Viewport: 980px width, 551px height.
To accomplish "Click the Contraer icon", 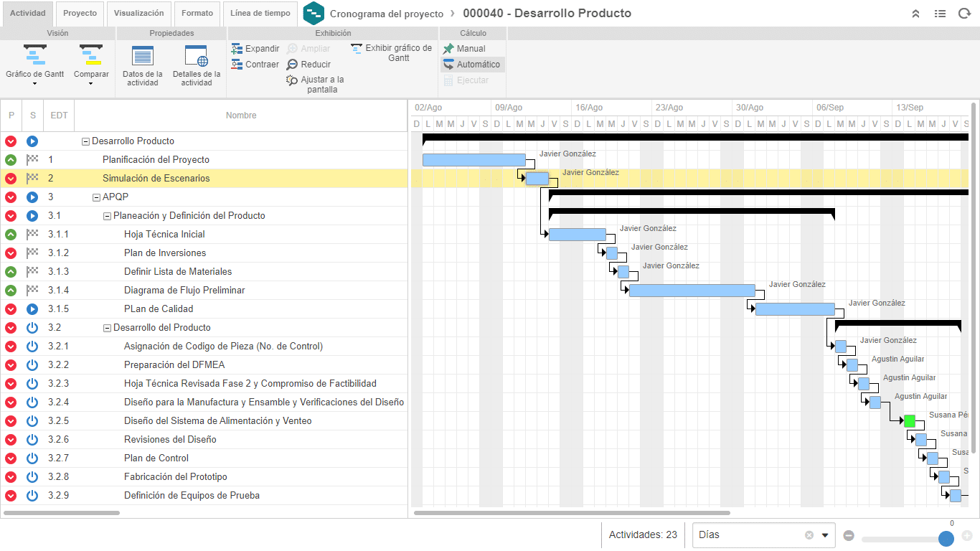I will coord(237,64).
